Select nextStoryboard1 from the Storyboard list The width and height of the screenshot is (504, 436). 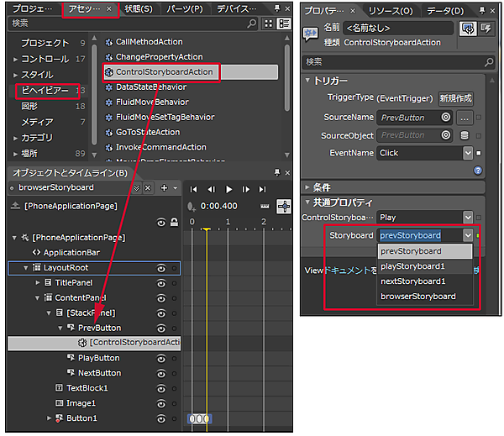pyautogui.click(x=412, y=281)
